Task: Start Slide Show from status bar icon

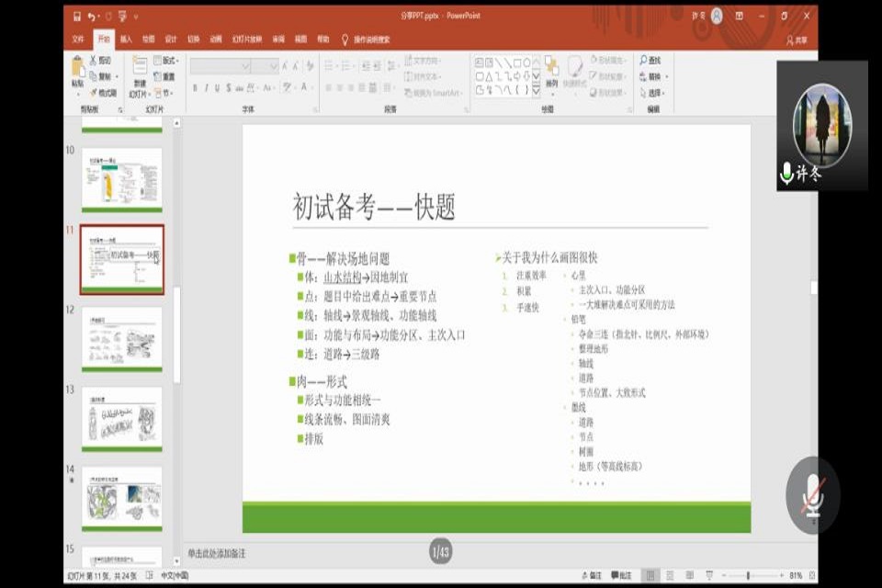Action: pyautogui.click(x=709, y=575)
